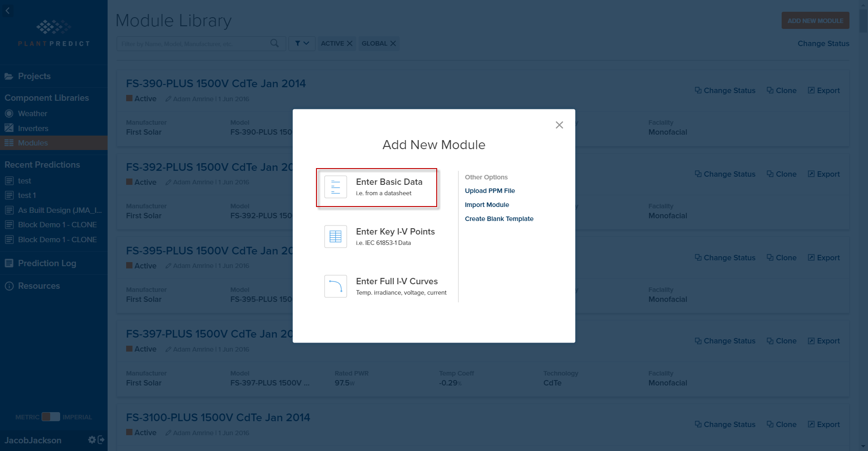Screen dimensions: 868x451
Task: Collapse the sidebar with the back chevron
Action: pos(8,11)
